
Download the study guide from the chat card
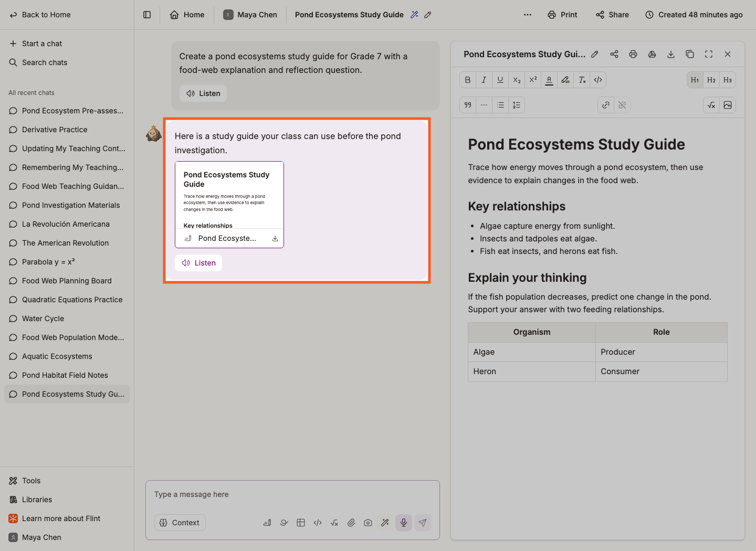click(x=275, y=238)
